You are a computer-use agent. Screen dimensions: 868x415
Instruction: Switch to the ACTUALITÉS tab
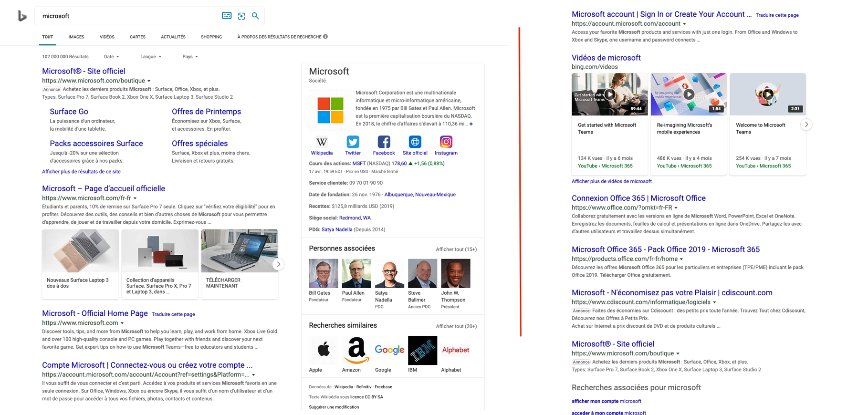[x=173, y=37]
